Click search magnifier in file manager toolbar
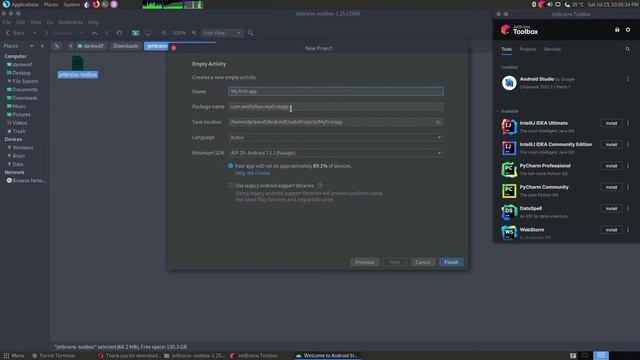 [251, 33]
